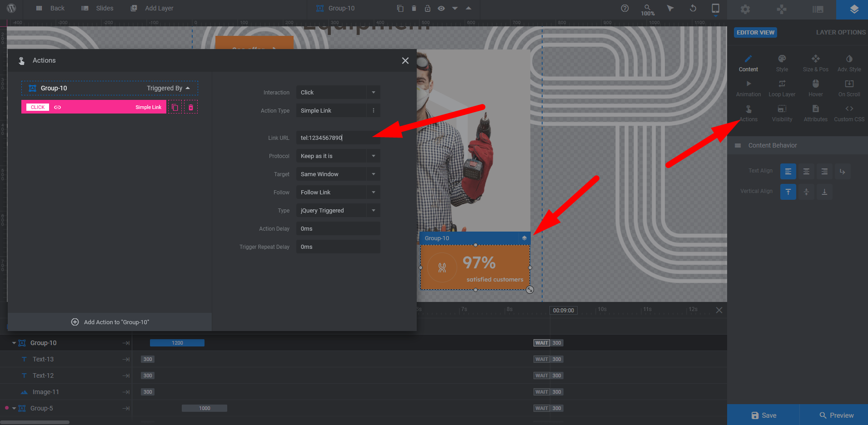Open the Target dropdown
The image size is (868, 425).
click(x=338, y=174)
